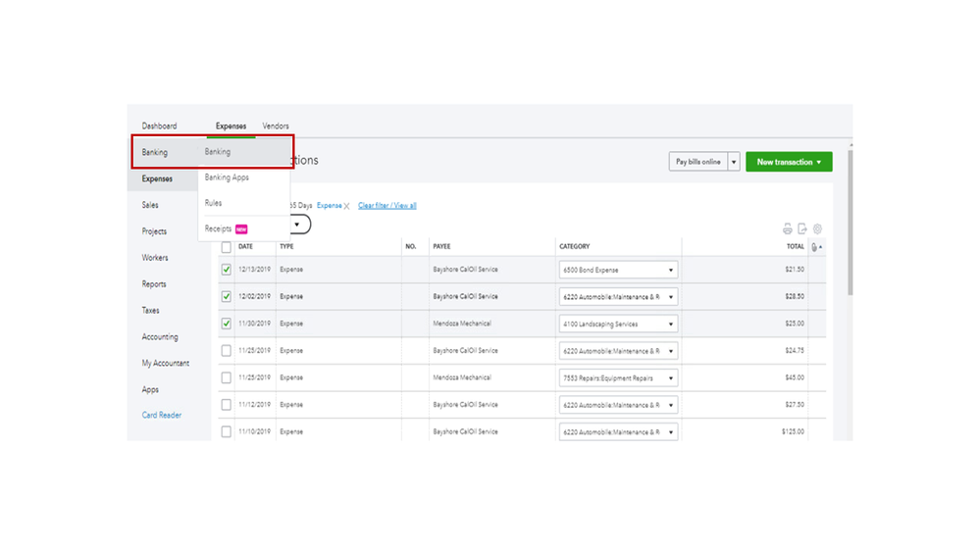Click Clear filter / View all link
Viewport: 980px width, 551px height.
(x=387, y=206)
